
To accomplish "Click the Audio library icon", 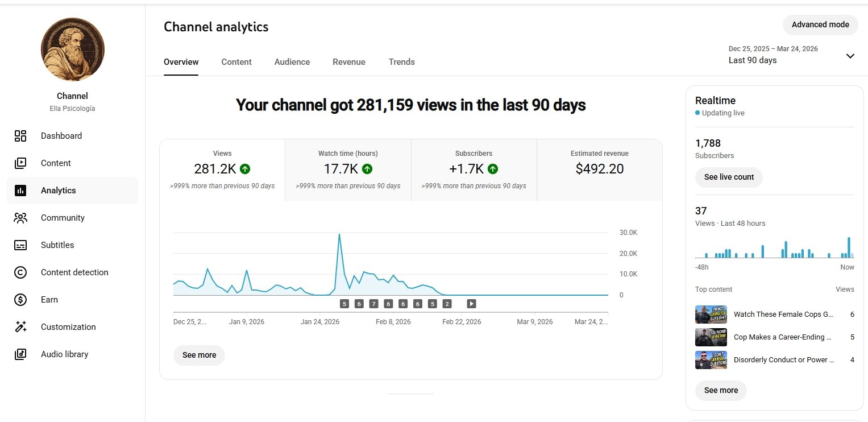I will 20,354.
